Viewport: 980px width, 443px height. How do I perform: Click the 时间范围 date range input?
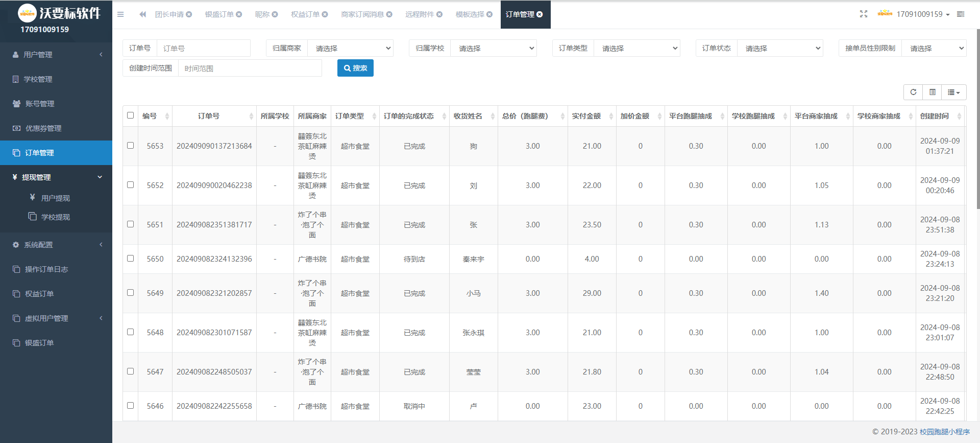pyautogui.click(x=250, y=68)
